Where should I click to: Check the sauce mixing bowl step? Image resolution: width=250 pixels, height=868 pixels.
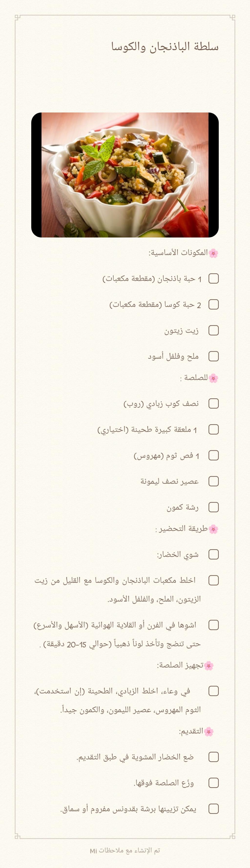pos(213,691)
